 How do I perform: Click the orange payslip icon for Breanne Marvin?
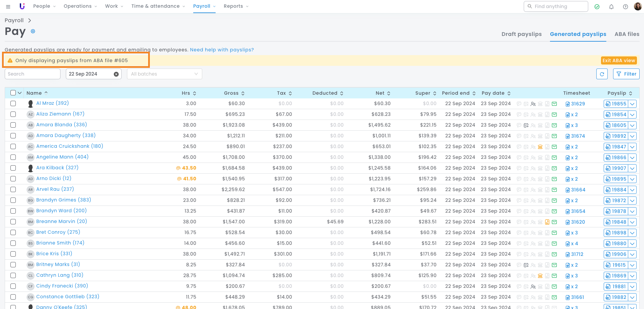coord(547,222)
